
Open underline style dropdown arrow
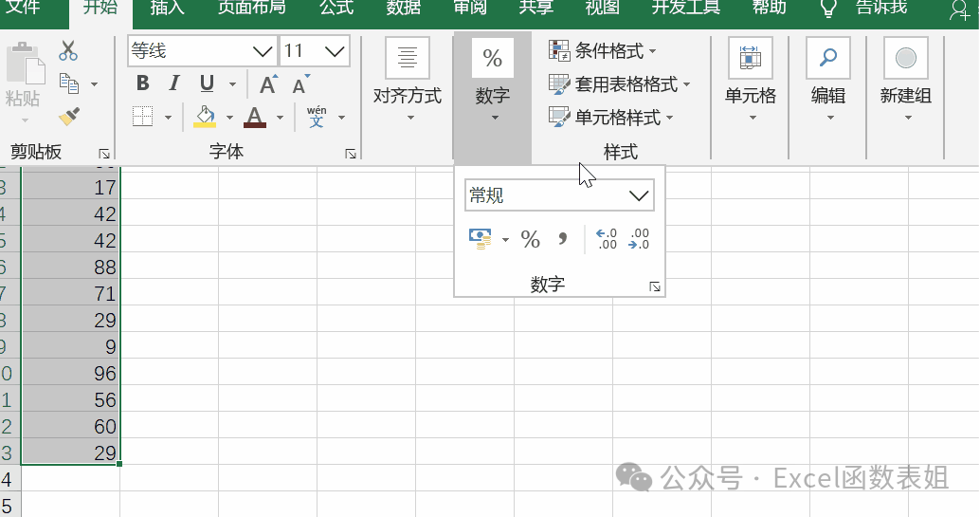(x=232, y=83)
